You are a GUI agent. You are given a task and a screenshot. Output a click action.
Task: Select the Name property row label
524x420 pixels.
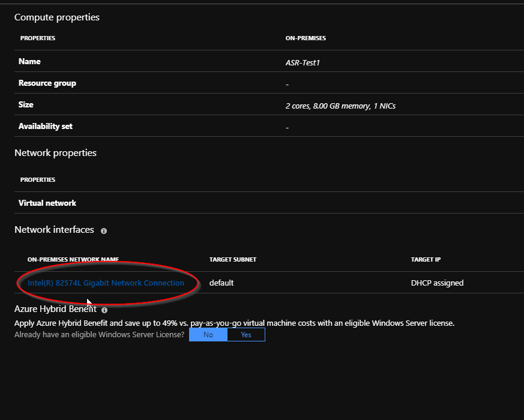(x=29, y=61)
